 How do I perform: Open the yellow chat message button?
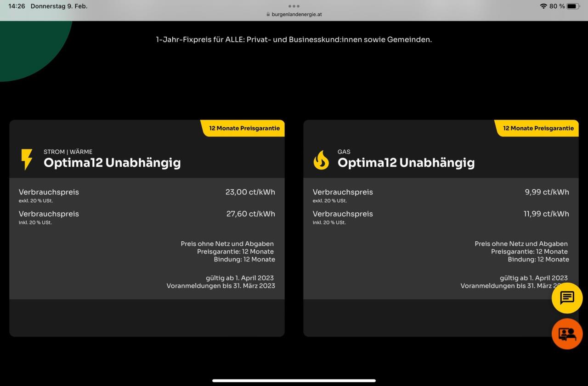[x=567, y=298]
